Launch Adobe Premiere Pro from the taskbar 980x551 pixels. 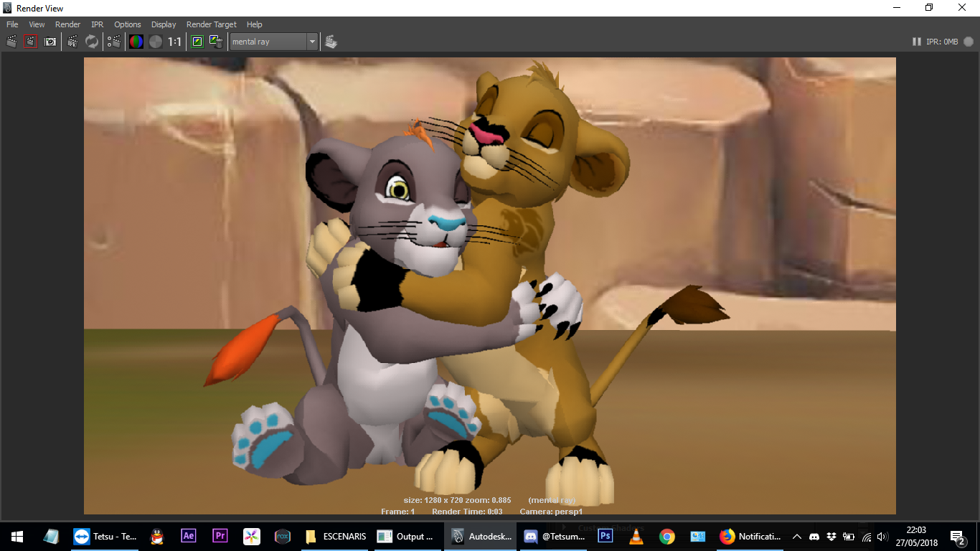pyautogui.click(x=220, y=536)
